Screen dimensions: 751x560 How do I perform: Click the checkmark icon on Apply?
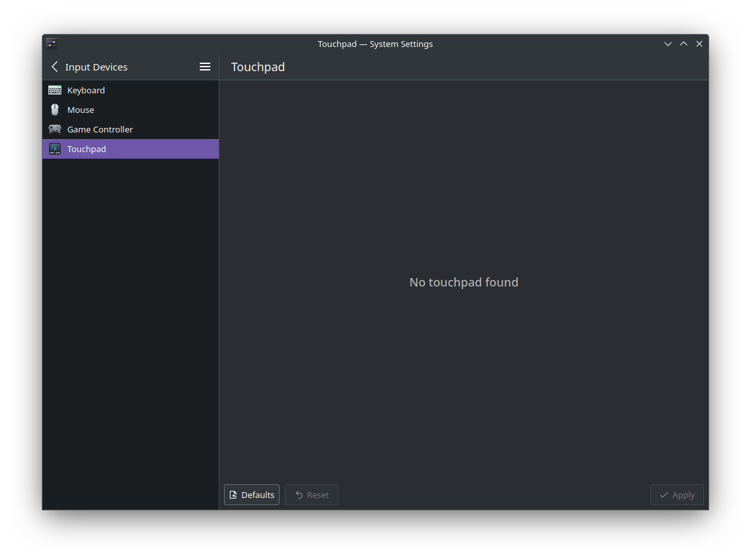tap(664, 495)
